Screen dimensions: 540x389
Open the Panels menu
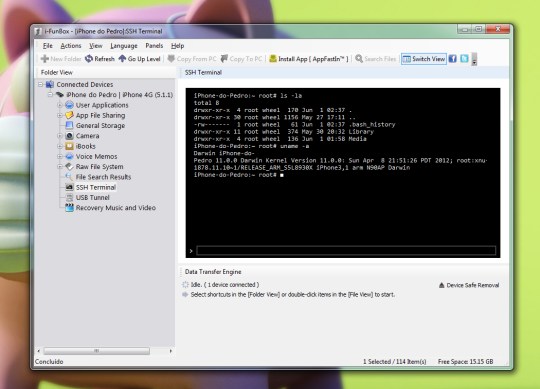(154, 46)
